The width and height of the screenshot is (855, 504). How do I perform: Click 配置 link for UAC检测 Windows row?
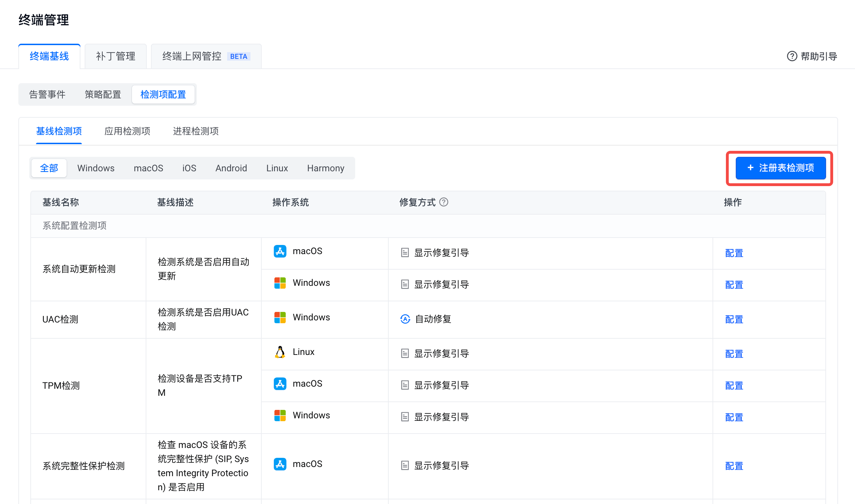point(734,319)
